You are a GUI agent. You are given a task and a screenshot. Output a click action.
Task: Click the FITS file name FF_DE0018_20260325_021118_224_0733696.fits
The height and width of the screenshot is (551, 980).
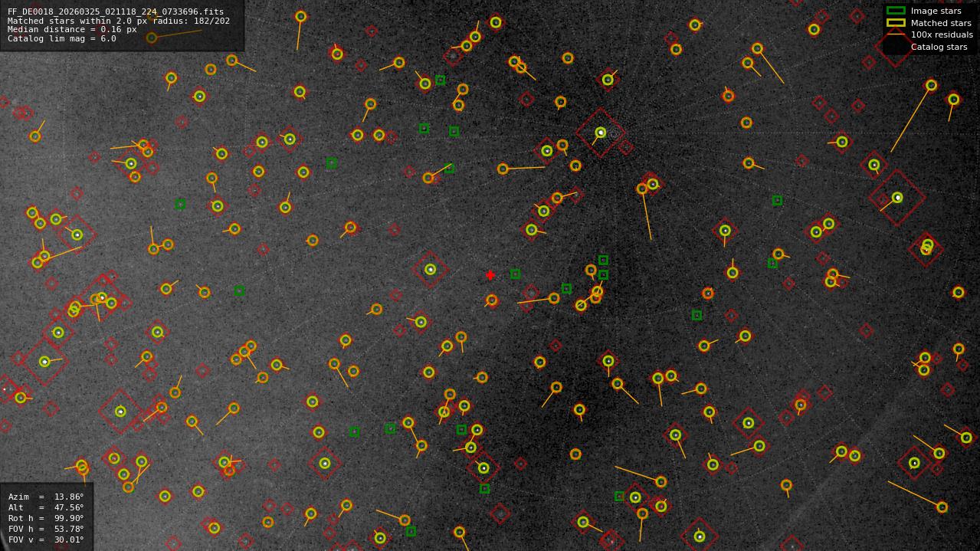click(116, 11)
